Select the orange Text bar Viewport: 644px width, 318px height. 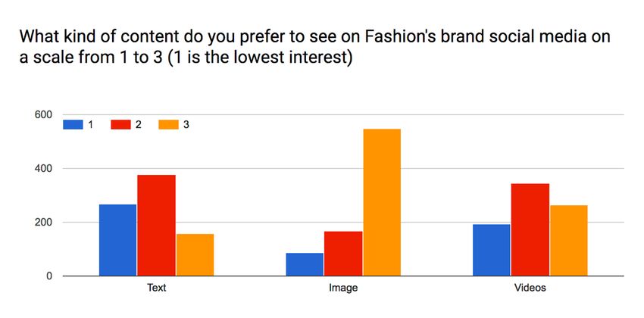195,255
